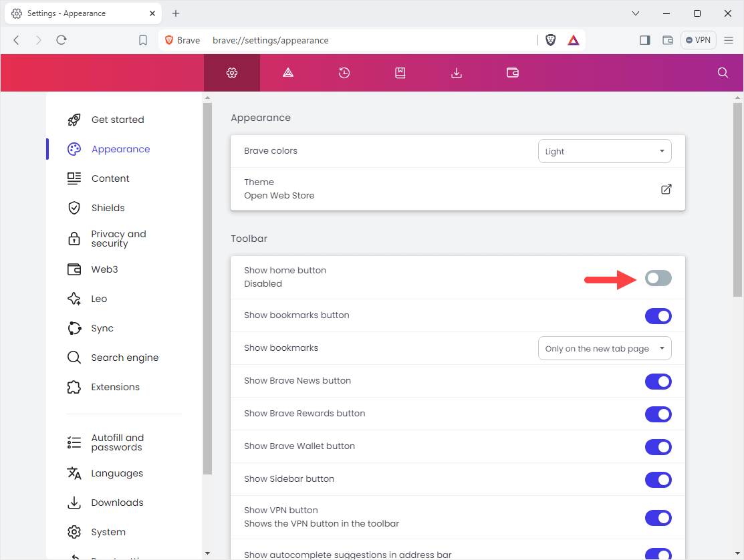Click the sidebar scroll up arrow
This screenshot has width=744, height=560.
click(207, 98)
